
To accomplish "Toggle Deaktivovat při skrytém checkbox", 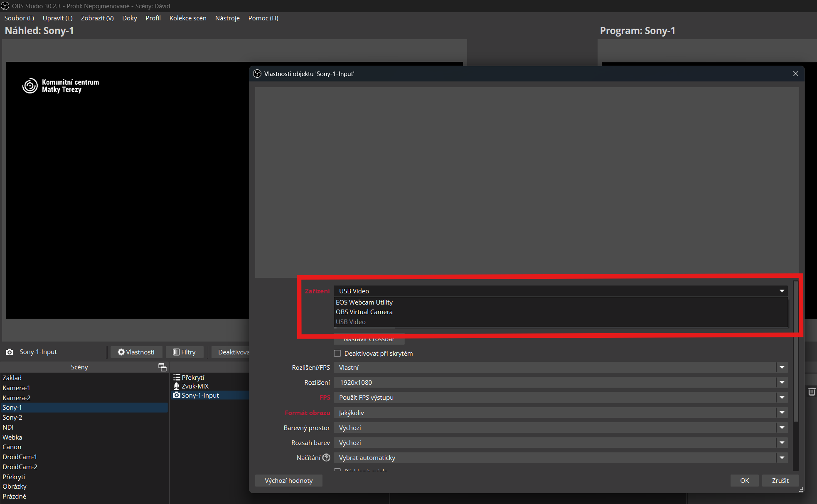I will 337,354.
